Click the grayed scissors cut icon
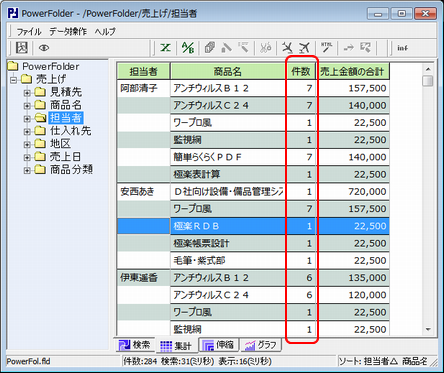The height and width of the screenshot is (373, 444). coord(266,48)
